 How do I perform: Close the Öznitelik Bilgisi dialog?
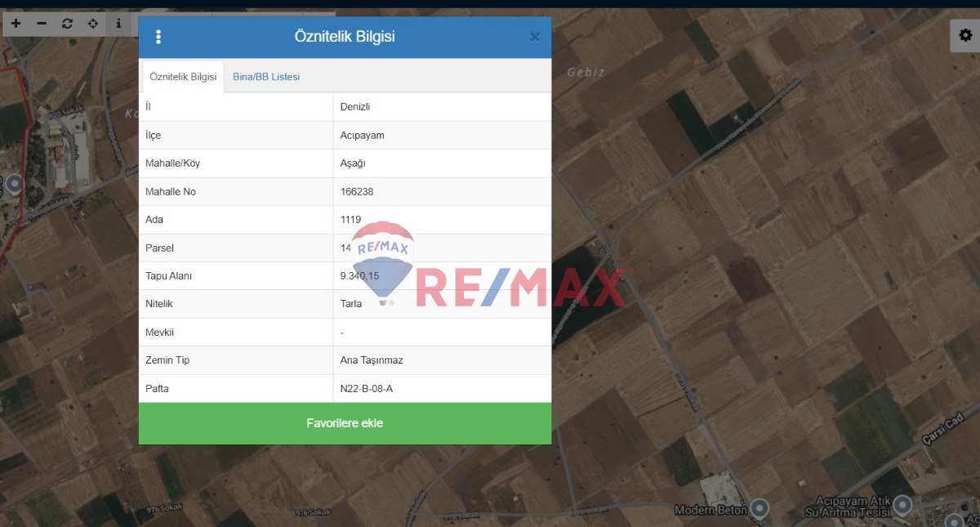[535, 37]
